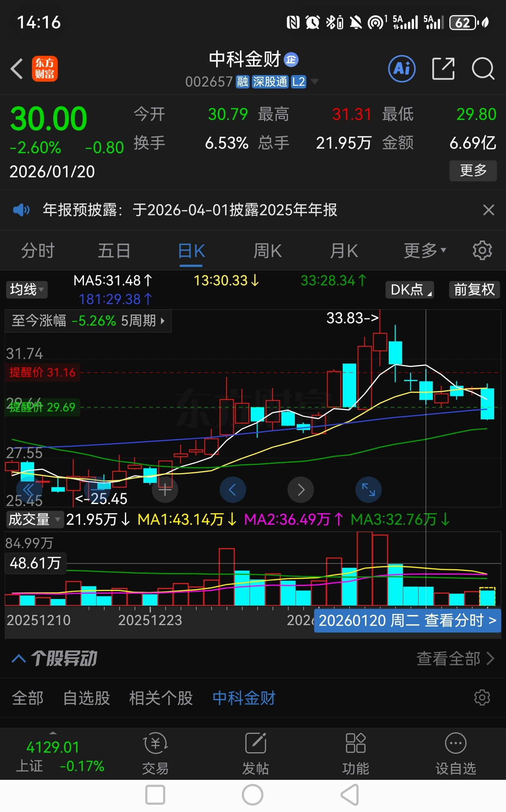The width and height of the screenshot is (506, 812).
Task: Tap the L2 level tag
Action: coord(298,82)
